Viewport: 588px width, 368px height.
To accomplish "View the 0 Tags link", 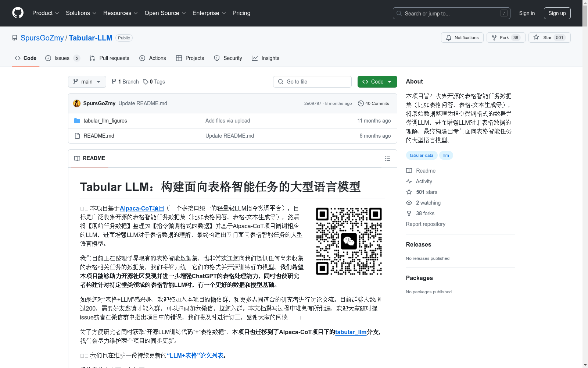I will 154,82.
